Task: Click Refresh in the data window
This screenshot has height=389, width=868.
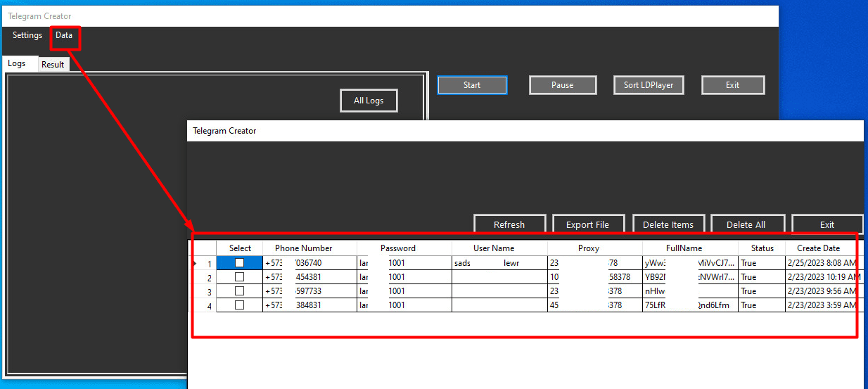Action: [x=509, y=224]
